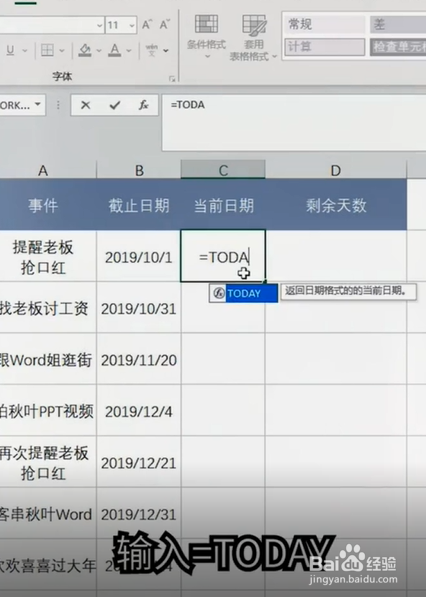
Task: Click the increase font size icon
Action: (147, 25)
